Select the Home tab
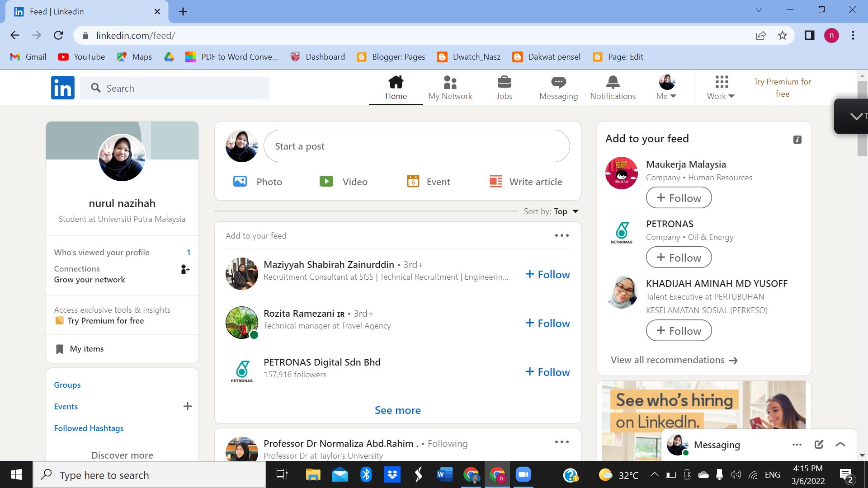The height and width of the screenshot is (488, 868). (396, 88)
